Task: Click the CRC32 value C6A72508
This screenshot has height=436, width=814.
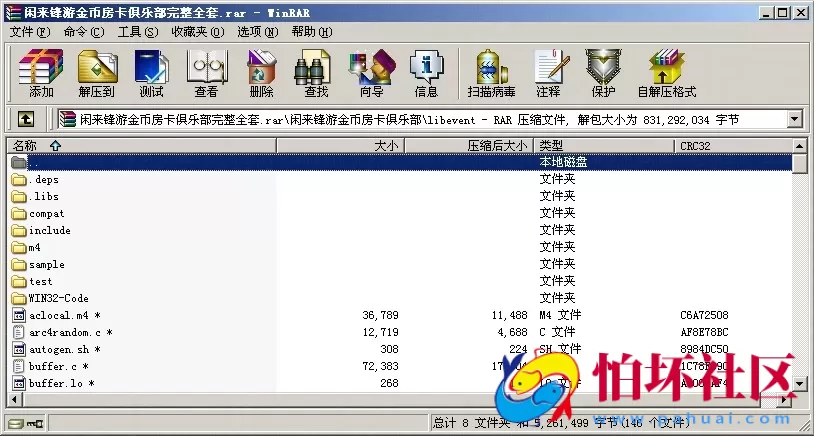Action: pyautogui.click(x=704, y=315)
